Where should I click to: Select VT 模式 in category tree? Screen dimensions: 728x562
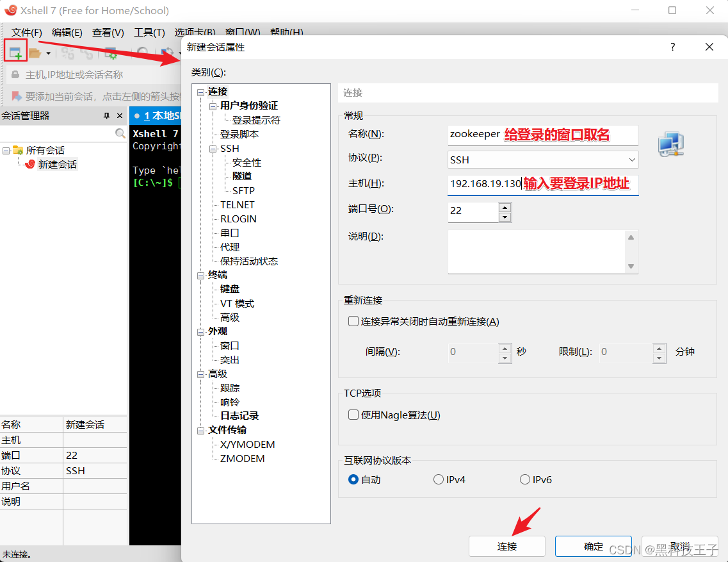238,304
